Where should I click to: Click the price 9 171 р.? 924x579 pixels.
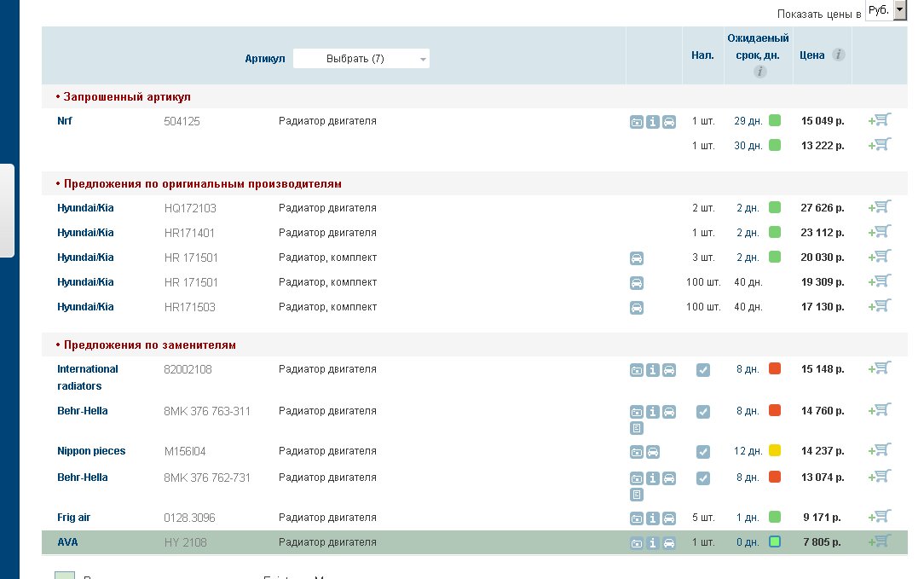822,517
